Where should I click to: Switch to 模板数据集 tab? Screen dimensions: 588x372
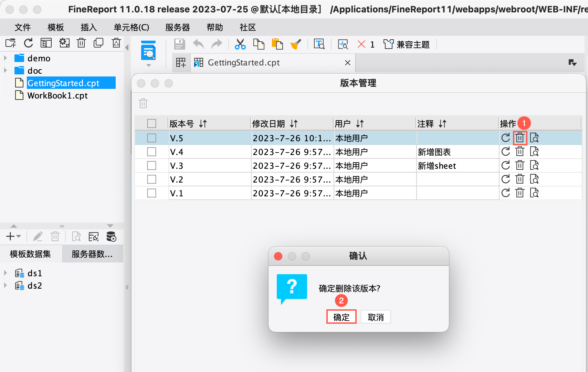click(31, 254)
